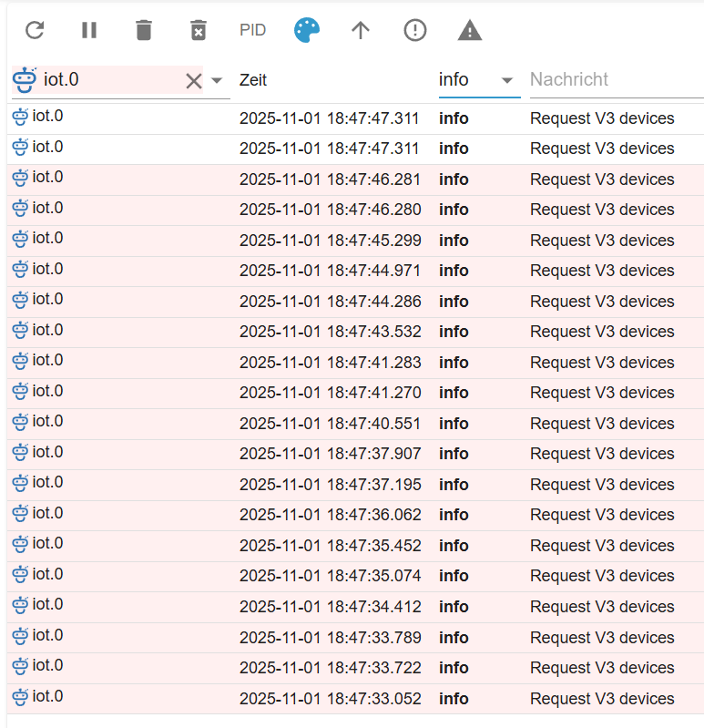This screenshot has height=728, width=704.
Task: Show warnings via triangle icon
Action: 470,31
